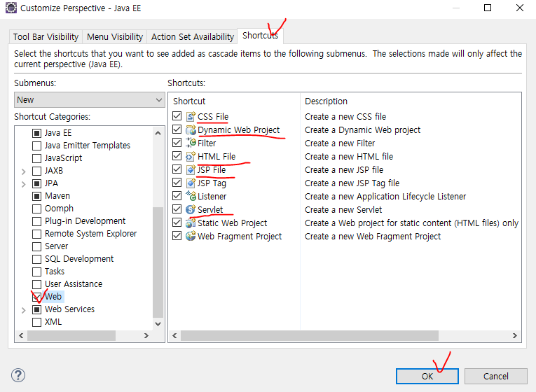Uncheck the HTML File shortcut checkbox

pos(177,155)
